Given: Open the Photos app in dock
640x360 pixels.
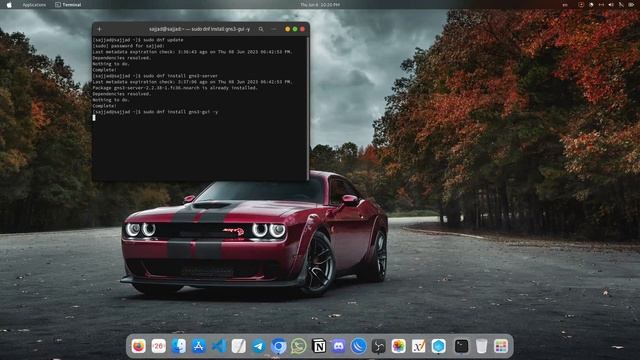Looking at the screenshot, I should [x=399, y=346].
